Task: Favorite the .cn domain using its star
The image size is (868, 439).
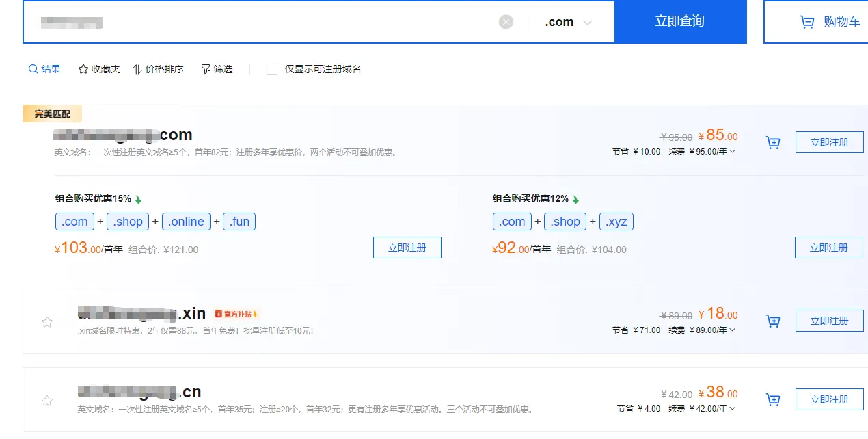Action: (46, 400)
